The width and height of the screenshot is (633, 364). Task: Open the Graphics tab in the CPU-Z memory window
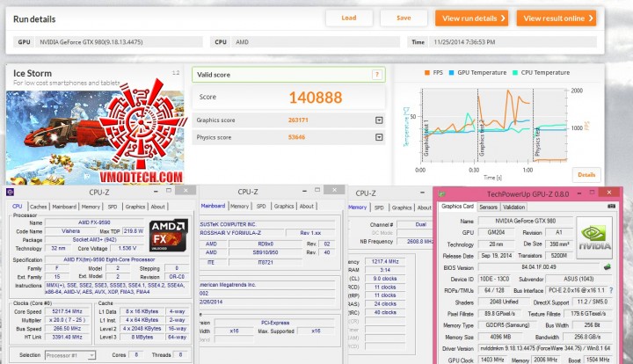tap(402, 207)
